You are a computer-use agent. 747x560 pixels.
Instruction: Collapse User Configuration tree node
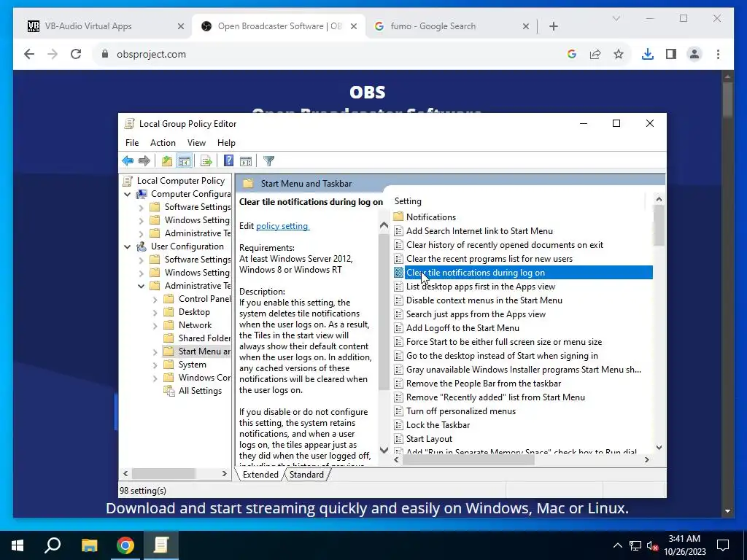pos(127,246)
